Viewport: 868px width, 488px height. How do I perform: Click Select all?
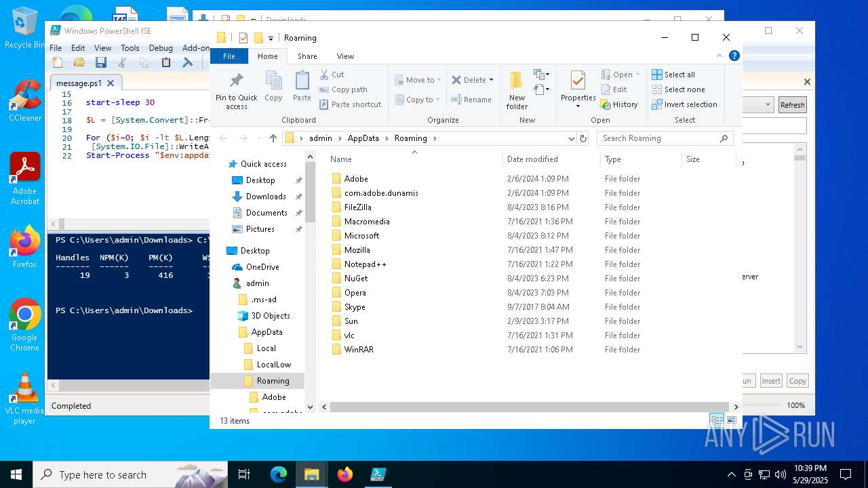[x=673, y=75]
